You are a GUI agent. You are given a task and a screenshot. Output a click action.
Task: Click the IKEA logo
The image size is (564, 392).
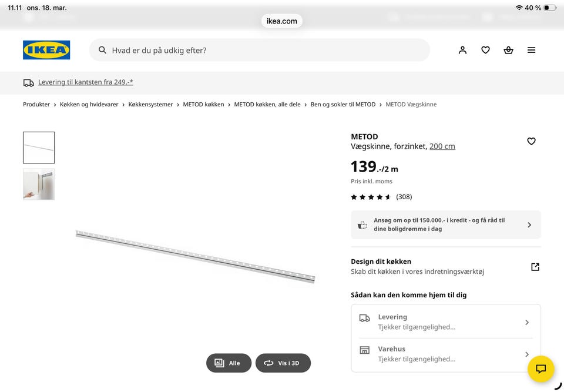point(46,50)
